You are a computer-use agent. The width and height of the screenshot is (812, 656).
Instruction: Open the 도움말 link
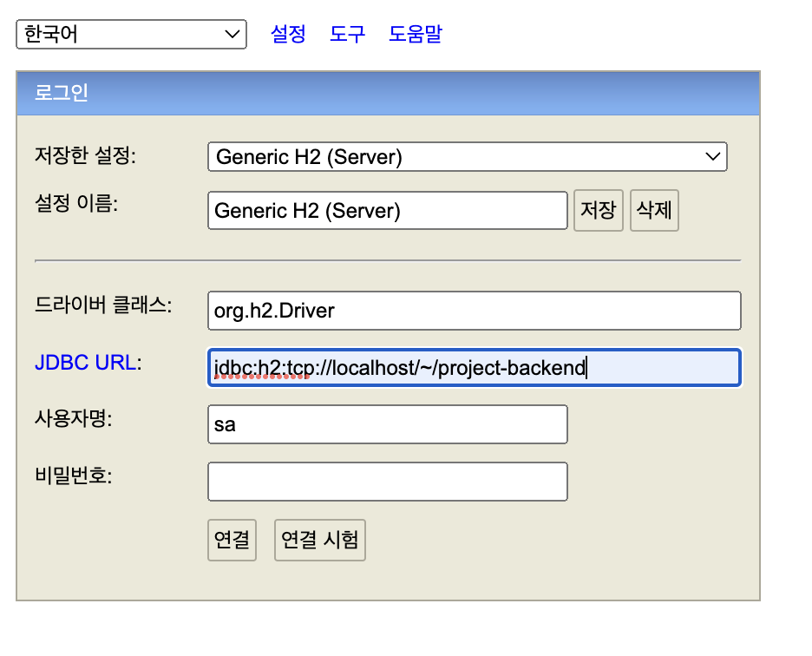[x=416, y=34]
